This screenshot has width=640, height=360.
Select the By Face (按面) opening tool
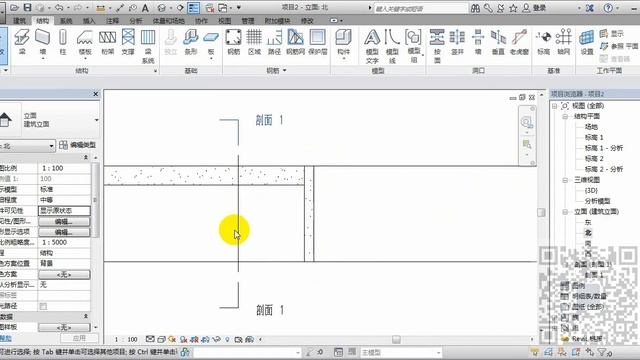coord(437,47)
